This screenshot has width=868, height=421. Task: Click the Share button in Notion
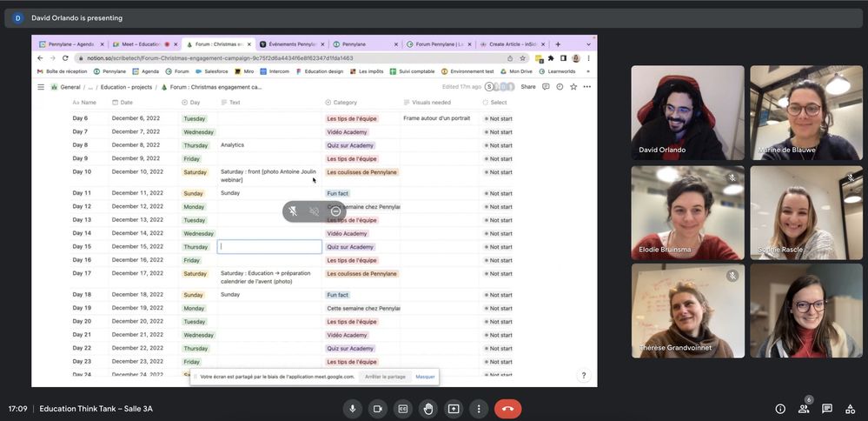click(527, 87)
